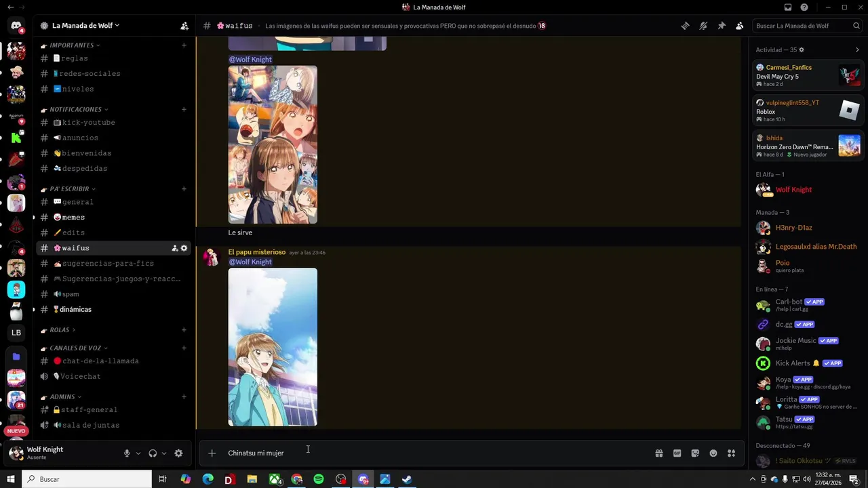Open the gift Nitro icon
Viewport: 868px width, 488px height.
658,453
